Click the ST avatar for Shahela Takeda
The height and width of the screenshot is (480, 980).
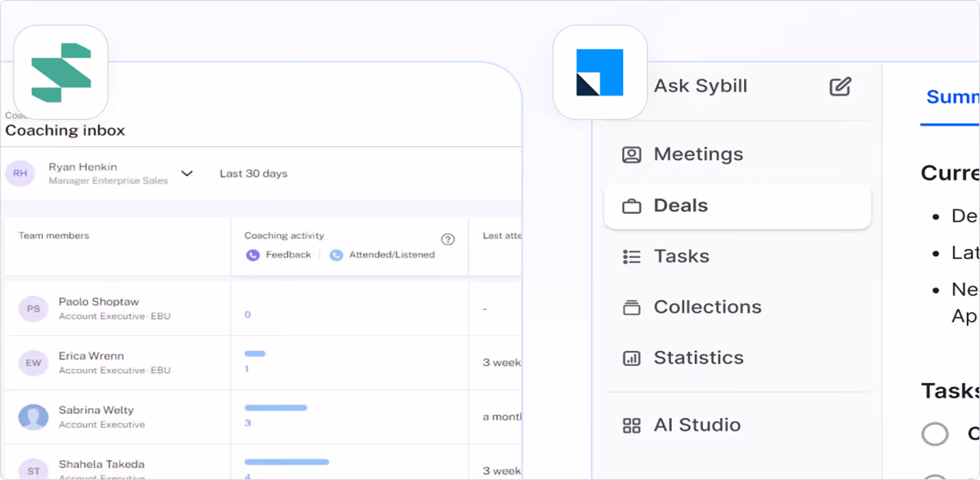(x=33, y=468)
